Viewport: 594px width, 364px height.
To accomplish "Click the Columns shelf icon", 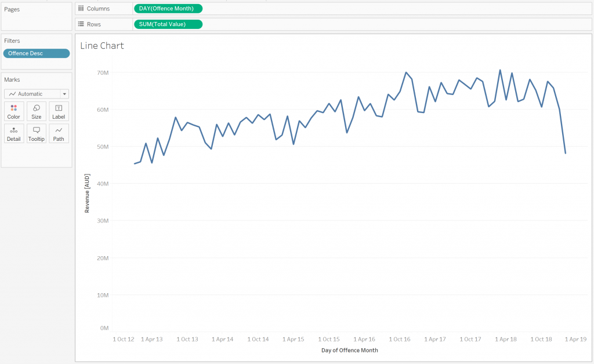I will pyautogui.click(x=81, y=9).
